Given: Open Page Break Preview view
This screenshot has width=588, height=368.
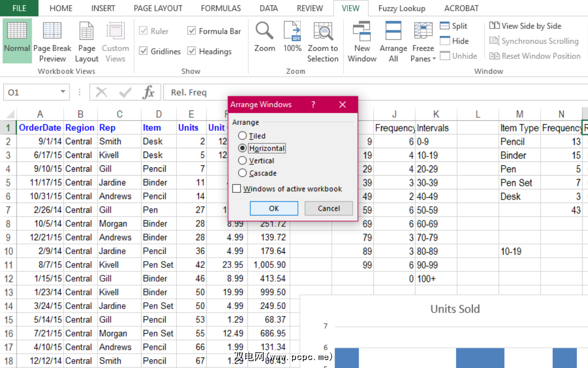Looking at the screenshot, I should tap(52, 31).
